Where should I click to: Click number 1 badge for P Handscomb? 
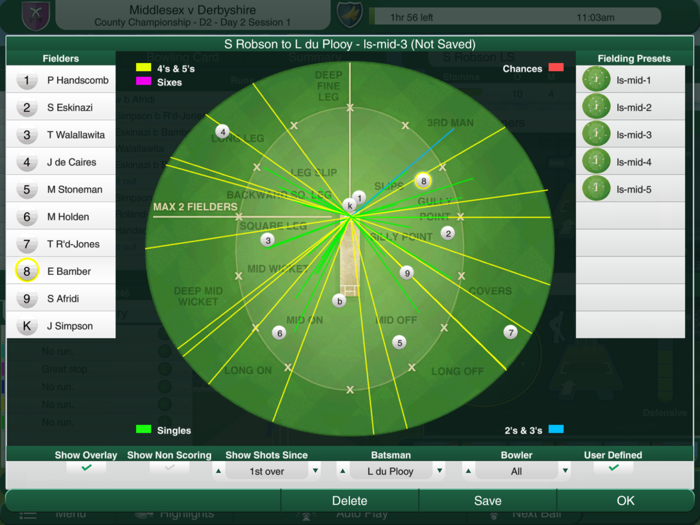(x=27, y=80)
